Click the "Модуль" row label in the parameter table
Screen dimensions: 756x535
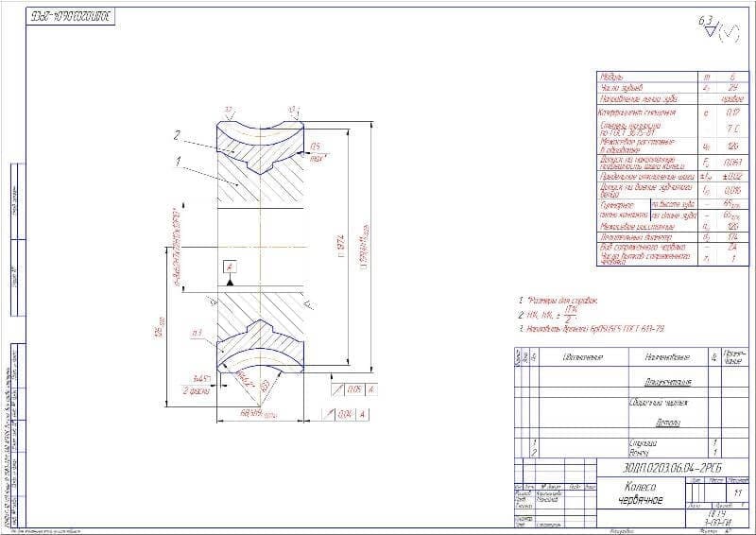click(x=611, y=78)
